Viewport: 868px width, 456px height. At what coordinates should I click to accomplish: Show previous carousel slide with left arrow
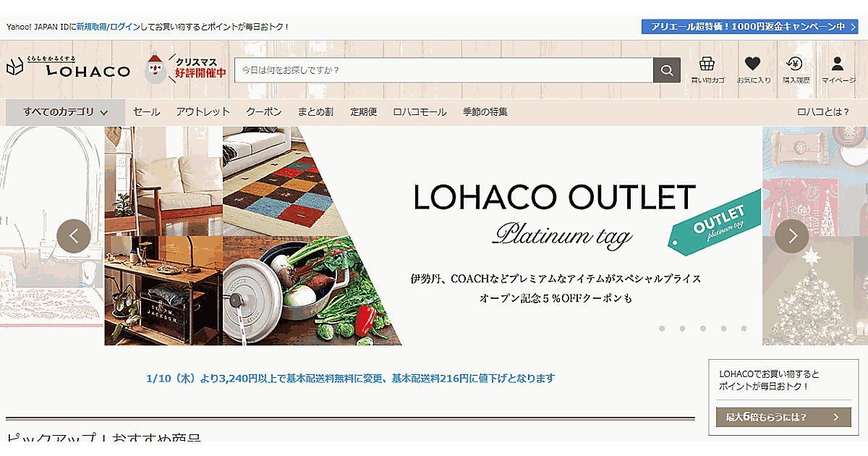(x=74, y=236)
